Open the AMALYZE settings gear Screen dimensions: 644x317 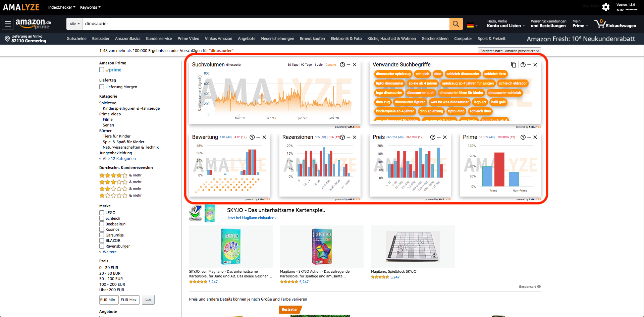click(605, 7)
